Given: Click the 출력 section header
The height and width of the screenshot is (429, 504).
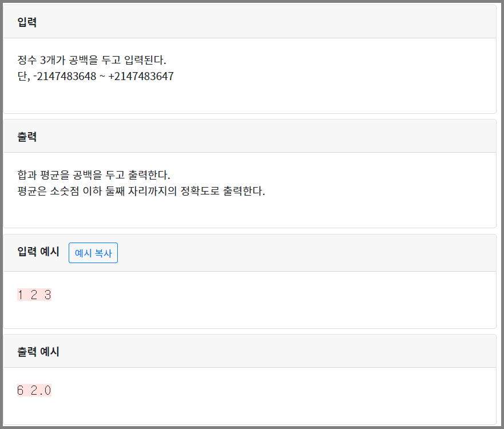Looking at the screenshot, I should [27, 137].
